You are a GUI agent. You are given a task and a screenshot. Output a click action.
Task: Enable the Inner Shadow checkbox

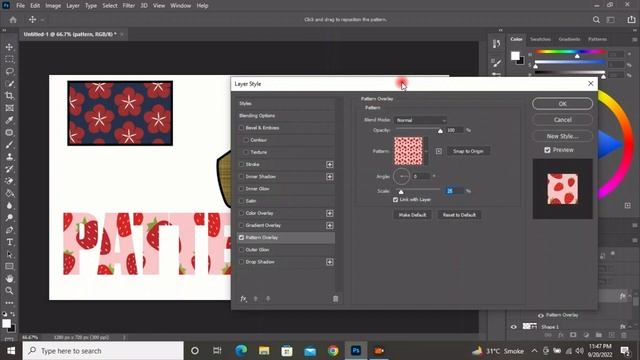[x=241, y=177]
